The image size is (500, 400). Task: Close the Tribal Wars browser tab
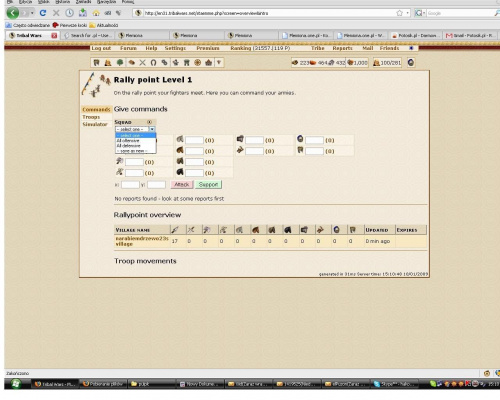click(x=54, y=35)
